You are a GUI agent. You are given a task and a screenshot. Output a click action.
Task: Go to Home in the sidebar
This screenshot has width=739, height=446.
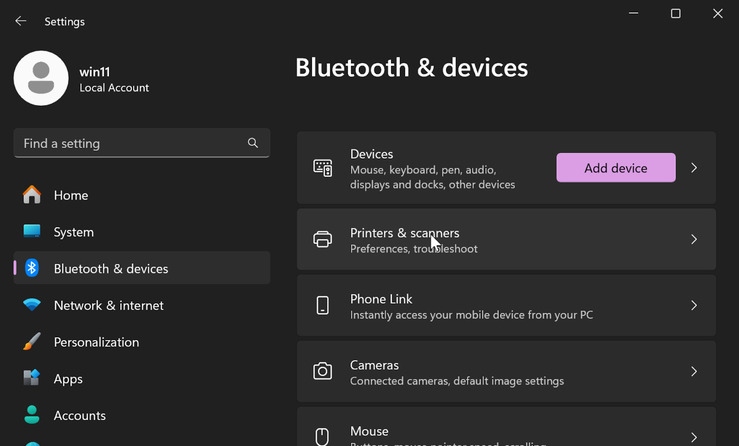[141, 195]
